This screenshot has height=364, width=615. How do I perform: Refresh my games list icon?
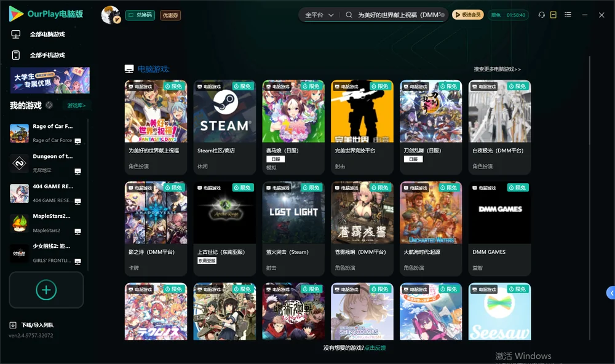point(49,105)
